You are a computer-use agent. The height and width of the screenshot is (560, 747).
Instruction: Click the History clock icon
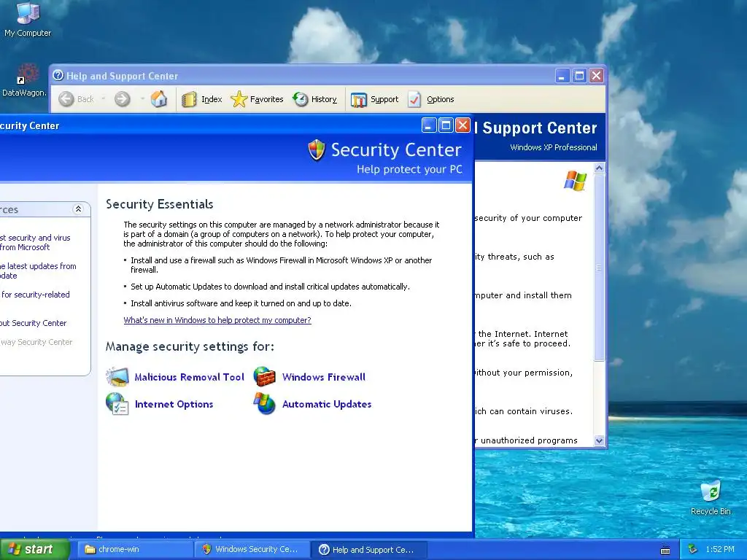click(x=300, y=99)
